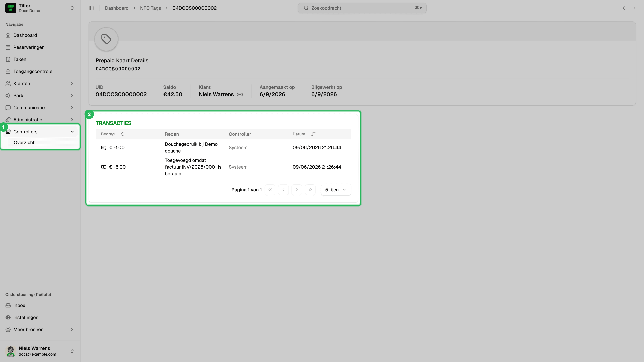Go to last page of transactions

pos(310,190)
